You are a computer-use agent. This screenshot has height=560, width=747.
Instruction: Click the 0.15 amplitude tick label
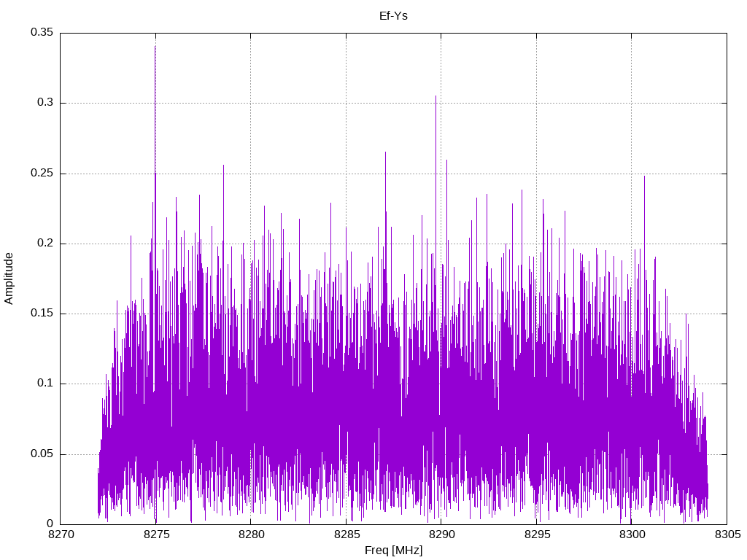point(42,314)
